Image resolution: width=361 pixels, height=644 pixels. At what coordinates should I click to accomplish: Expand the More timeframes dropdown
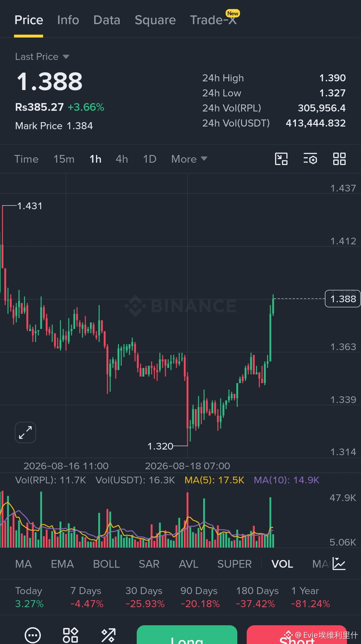189,159
